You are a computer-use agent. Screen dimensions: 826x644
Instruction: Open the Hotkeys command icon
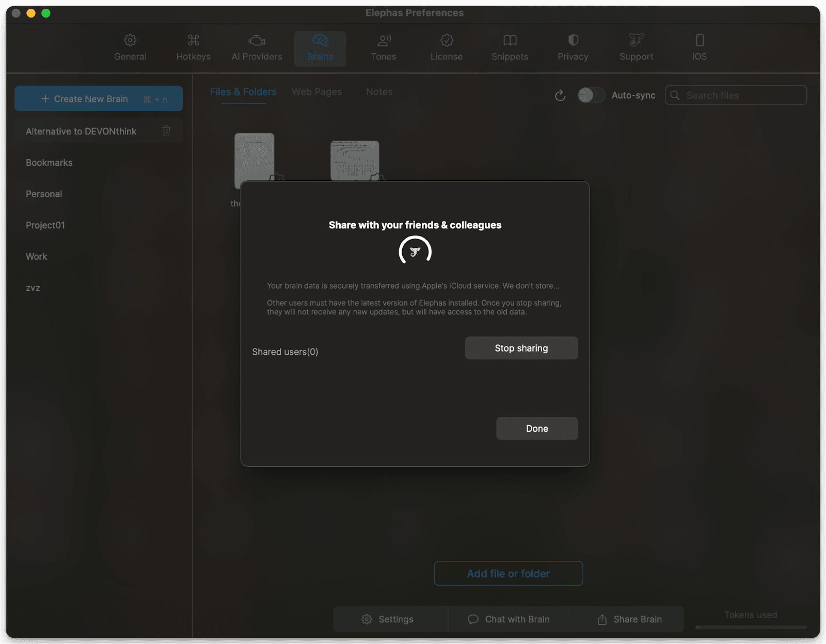point(193,40)
